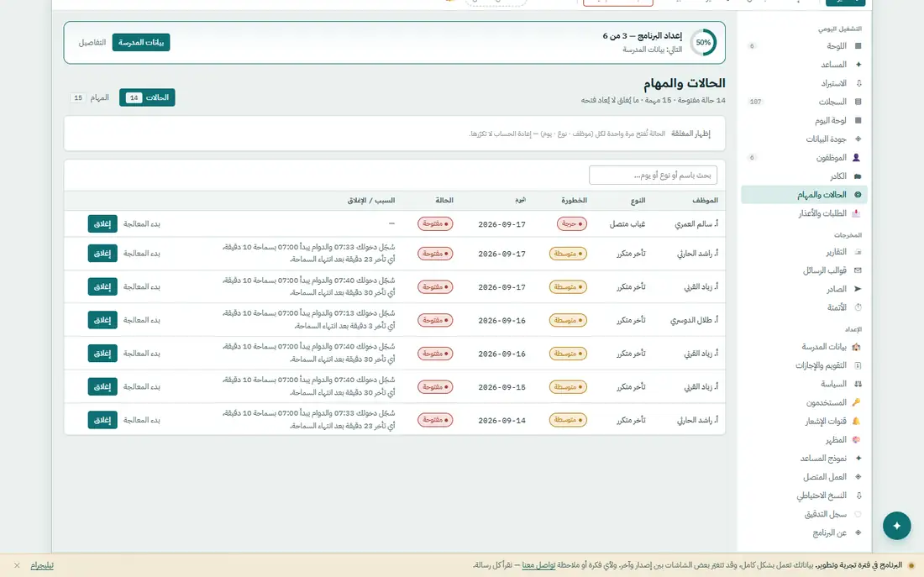Click إغلاق for زياد القرني 2026-09-16 row

click(x=102, y=353)
